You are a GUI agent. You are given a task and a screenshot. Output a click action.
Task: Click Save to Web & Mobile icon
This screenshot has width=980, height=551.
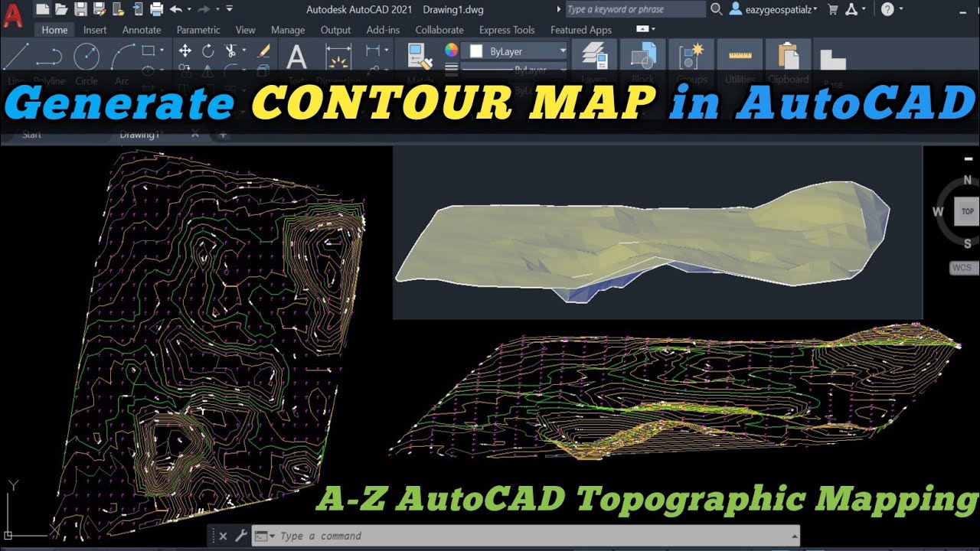tap(138, 9)
